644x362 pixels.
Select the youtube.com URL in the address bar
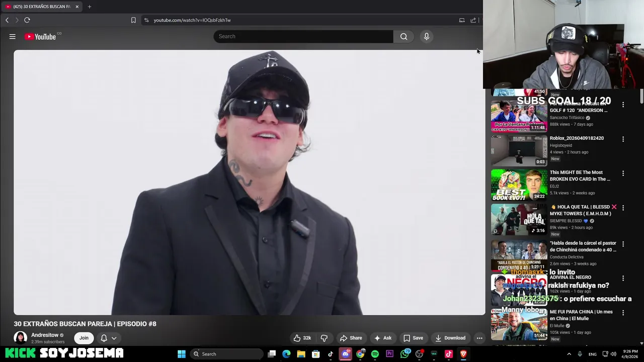coord(192,20)
